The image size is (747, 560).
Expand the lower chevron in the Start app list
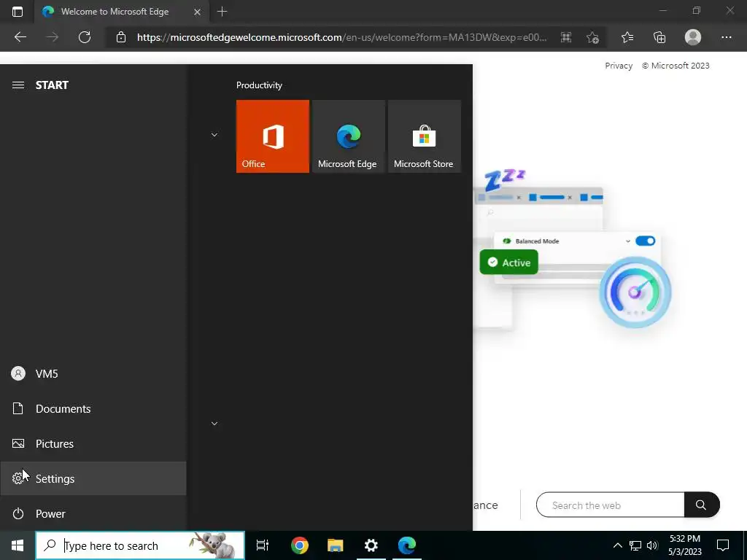coord(214,424)
